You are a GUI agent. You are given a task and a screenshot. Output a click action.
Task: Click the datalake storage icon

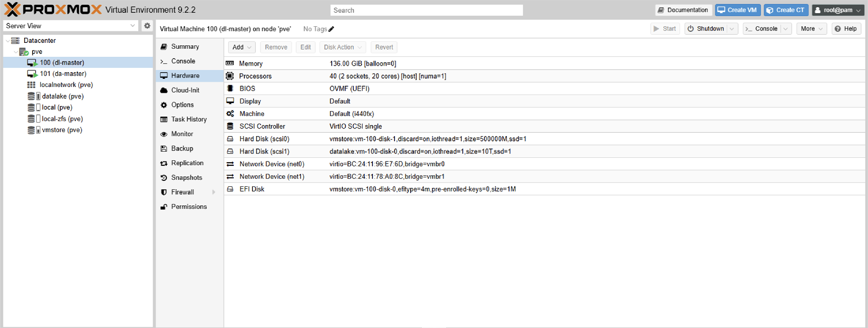tap(34, 96)
